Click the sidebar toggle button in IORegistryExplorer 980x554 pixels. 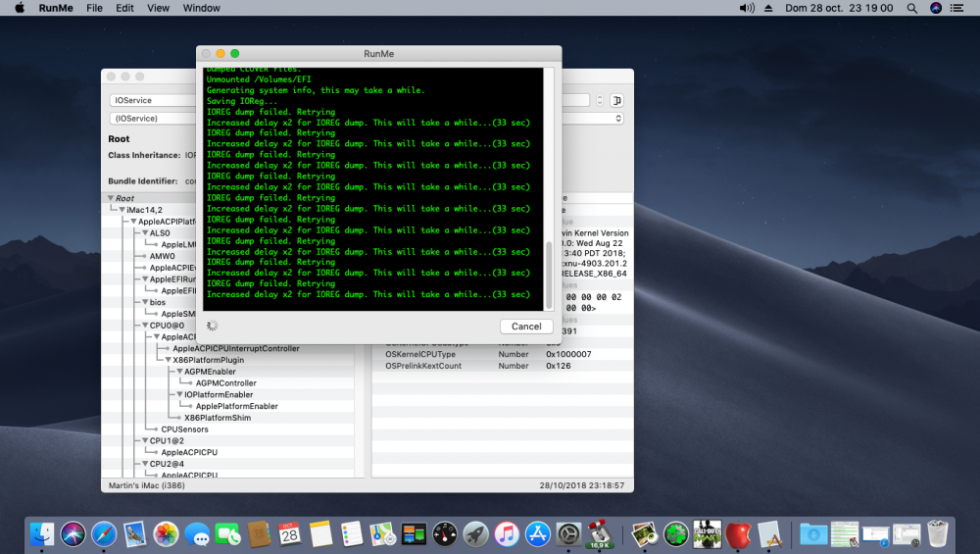616,101
